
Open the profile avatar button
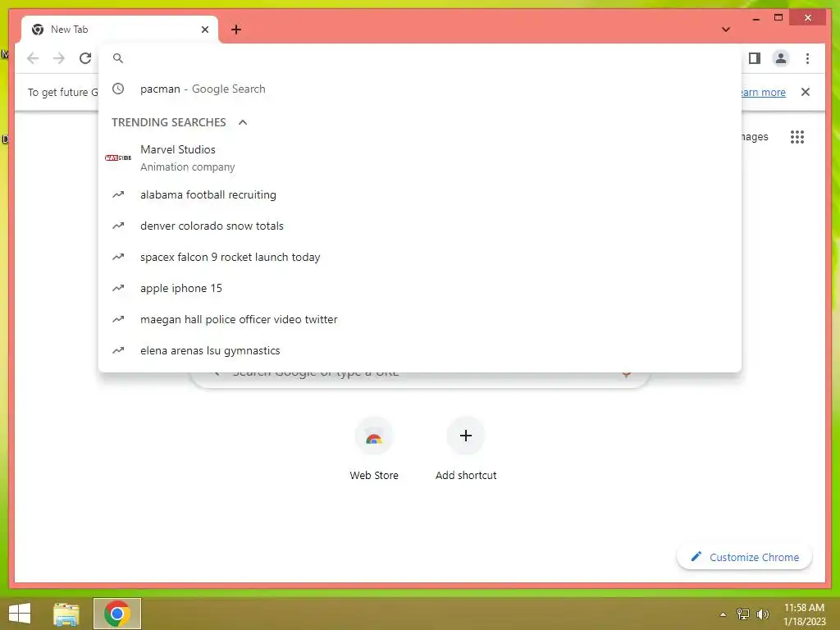(x=781, y=58)
